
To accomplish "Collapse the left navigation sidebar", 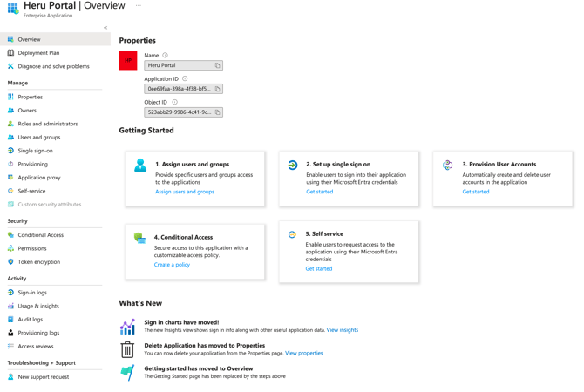I will coord(105,28).
